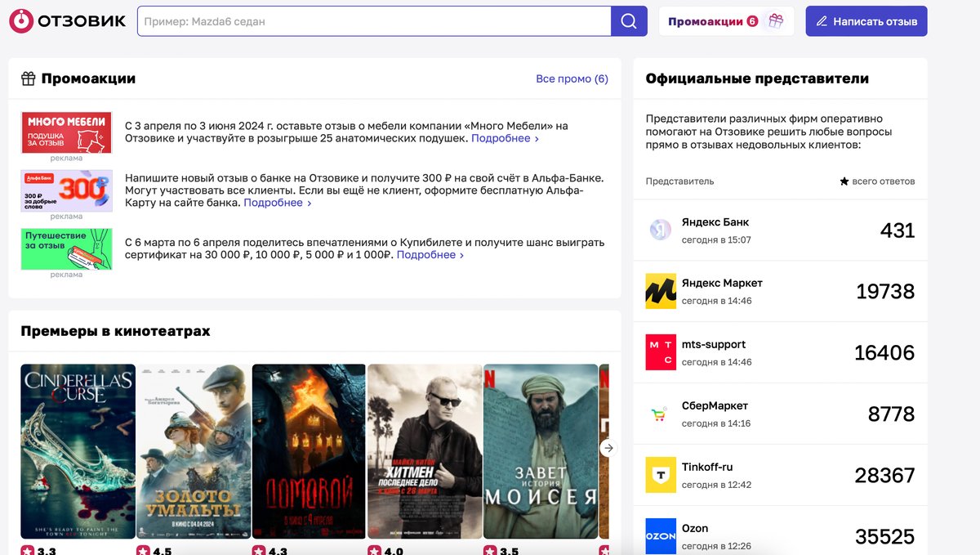Image resolution: width=980 pixels, height=555 pixels.
Task: Click Подробнее link for Альфа-Банк promo
Action: pos(278,203)
